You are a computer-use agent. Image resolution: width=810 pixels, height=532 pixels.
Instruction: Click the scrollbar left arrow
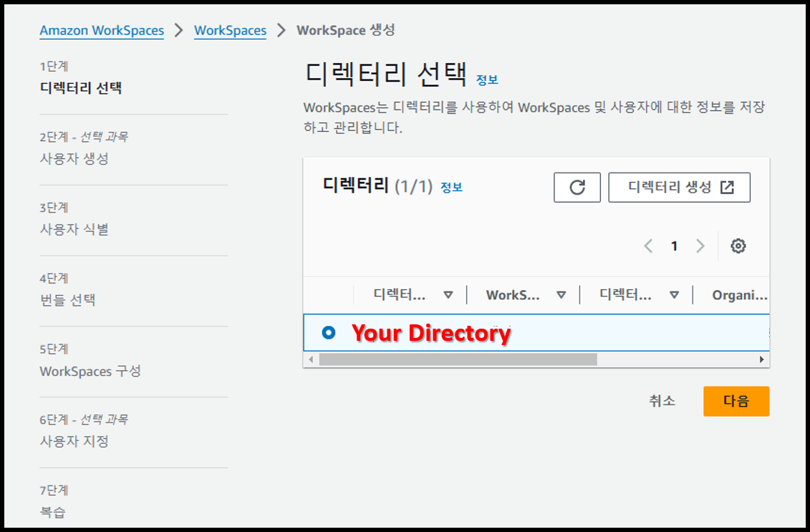tap(311, 359)
